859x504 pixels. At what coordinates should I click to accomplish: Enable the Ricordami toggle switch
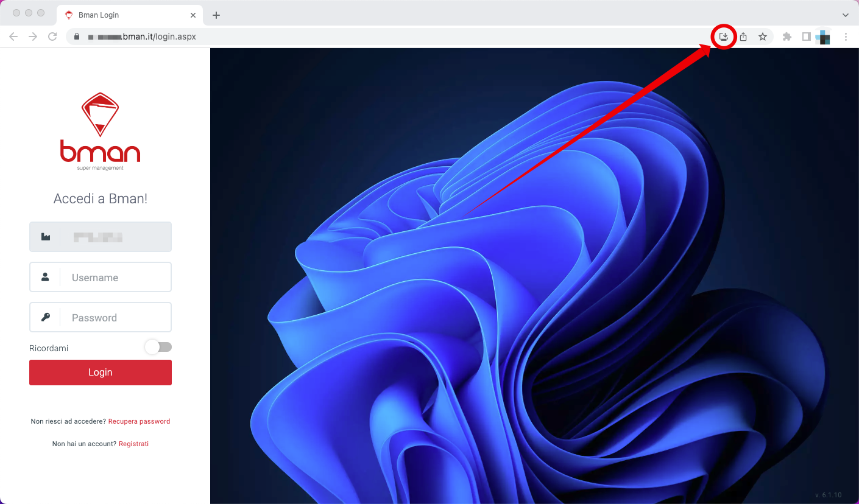tap(158, 347)
